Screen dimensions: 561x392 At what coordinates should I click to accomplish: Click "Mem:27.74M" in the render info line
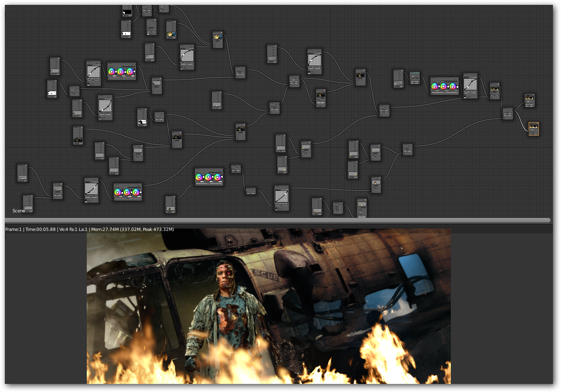(x=105, y=229)
